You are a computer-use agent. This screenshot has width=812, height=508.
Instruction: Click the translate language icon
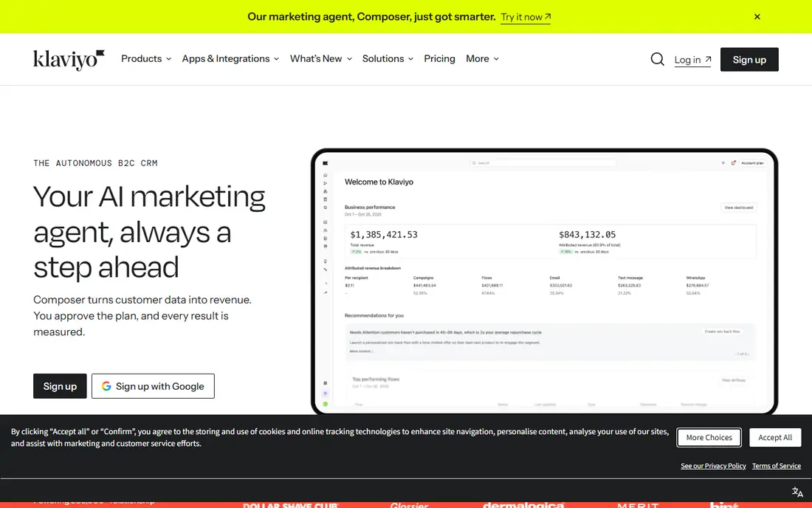[797, 492]
